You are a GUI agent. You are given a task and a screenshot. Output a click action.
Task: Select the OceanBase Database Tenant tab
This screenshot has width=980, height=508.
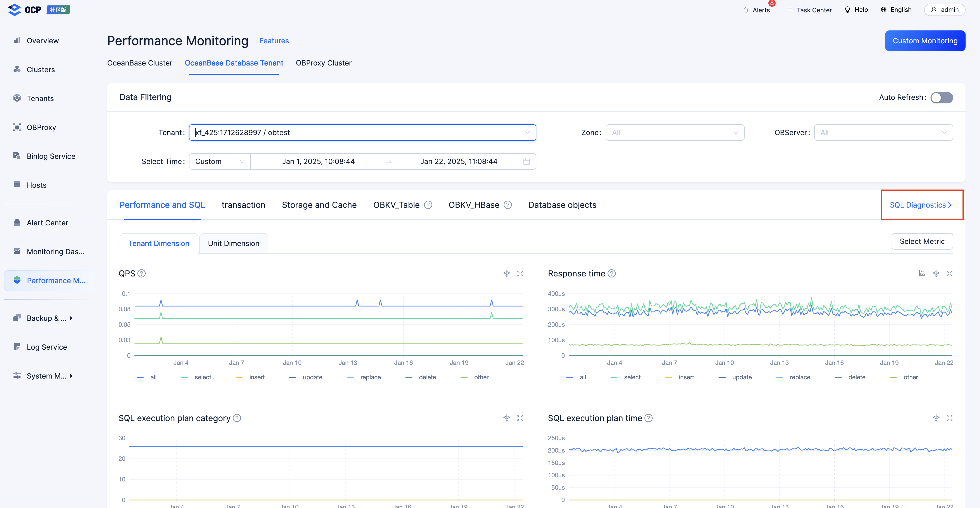(234, 63)
